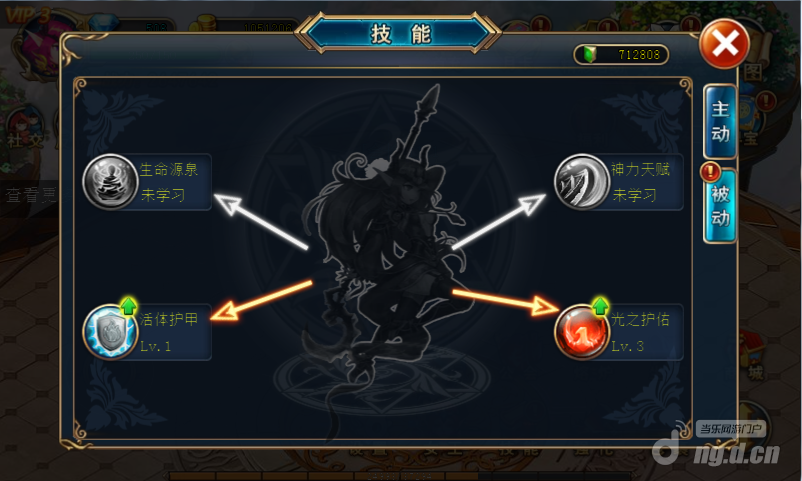Click the 活体护甲 Lv. 1 label

(x=155, y=346)
